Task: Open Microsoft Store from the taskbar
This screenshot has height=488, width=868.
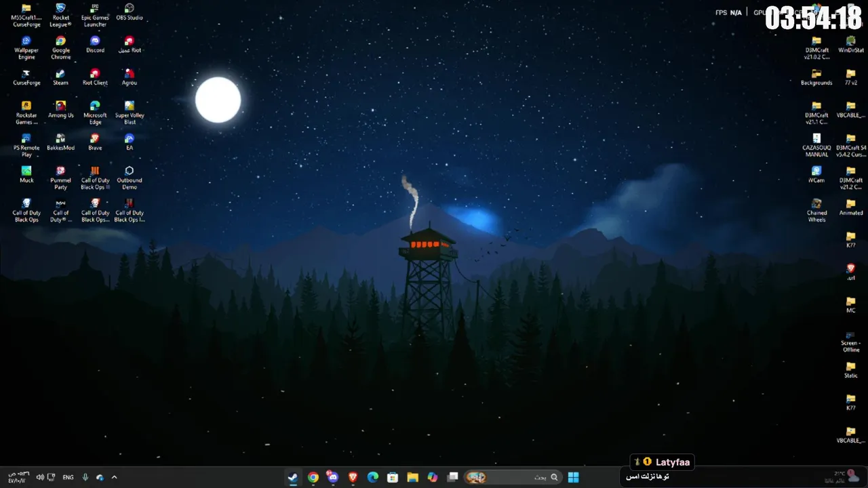Action: click(392, 477)
